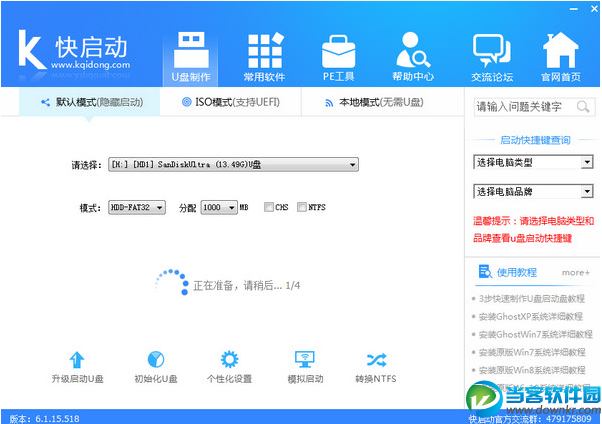Open 常用软件 common software grid icon
Screen dimensions: 602x424
[x=265, y=57]
